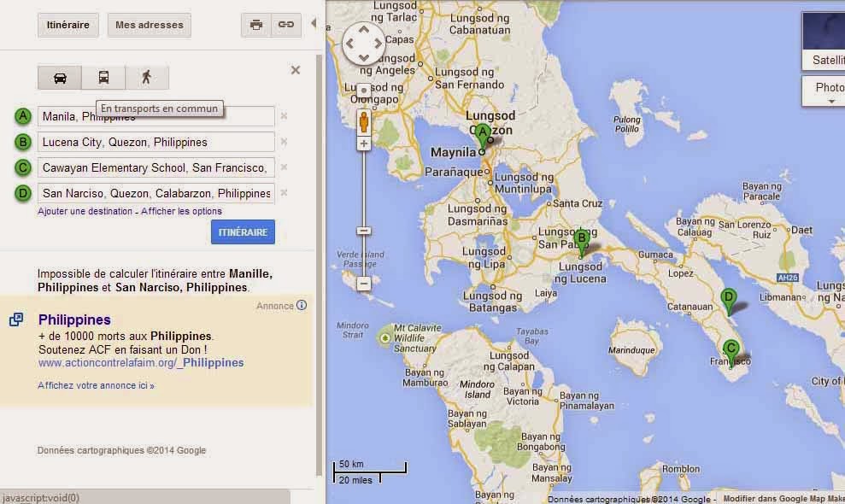Screen dimensions: 845x504
Task: Collapse the left panel arrow
Action: pyautogui.click(x=314, y=23)
